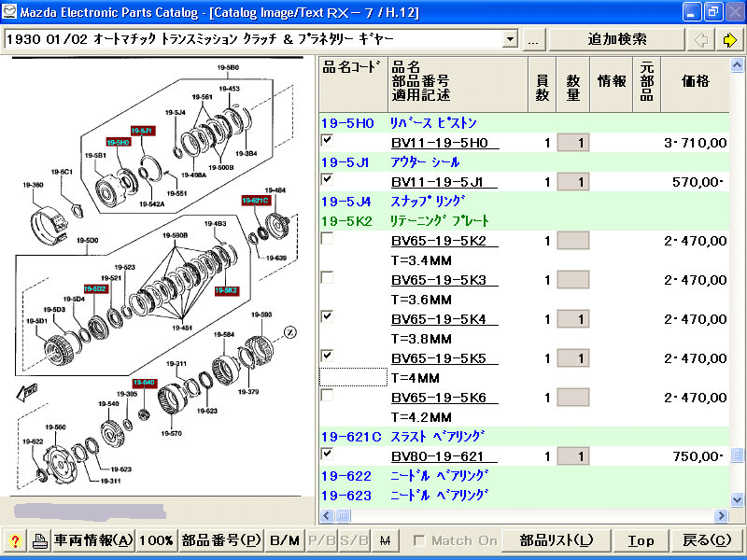Click the 価格 column header
Image resolution: width=747 pixels, height=560 pixels.
695,85
